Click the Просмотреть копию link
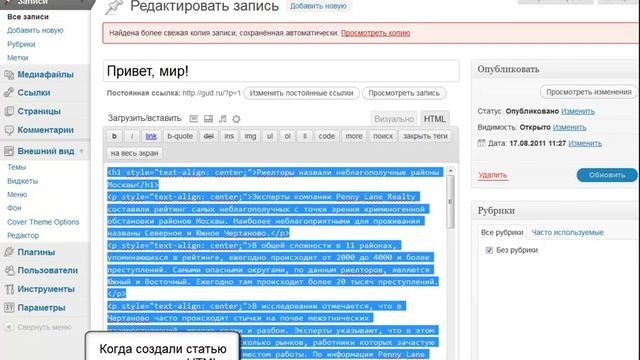This screenshot has width=640, height=360. pyautogui.click(x=376, y=33)
